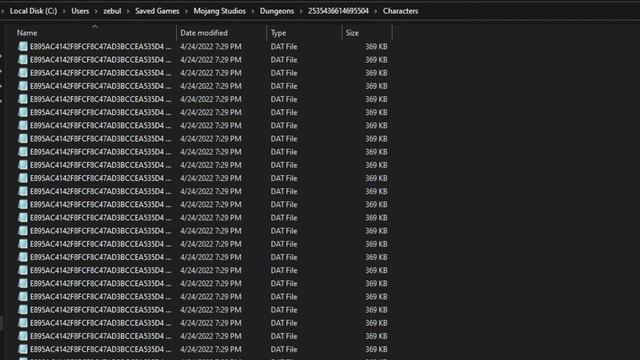Open the Users folder from the address bar
Screen dimensions: 640x360
coord(80,11)
